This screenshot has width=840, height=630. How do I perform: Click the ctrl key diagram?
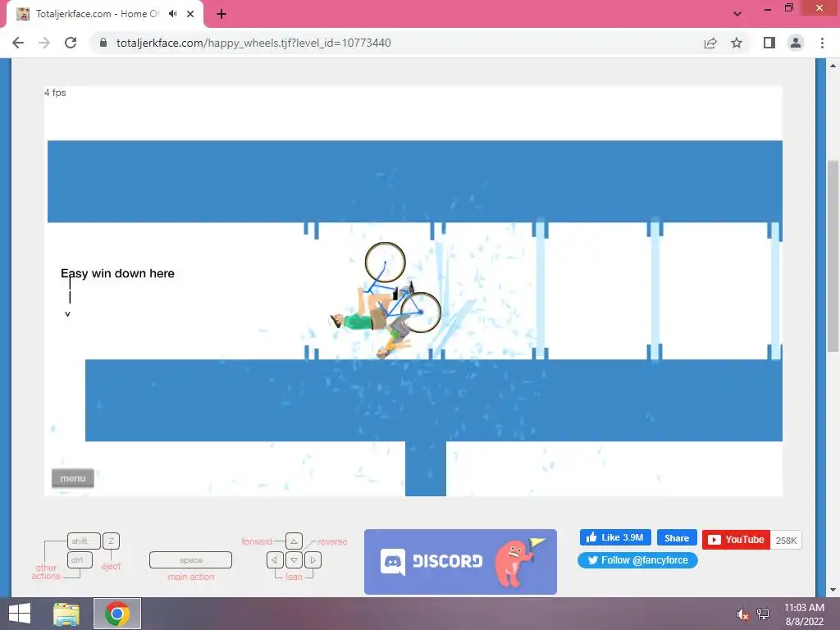point(80,559)
